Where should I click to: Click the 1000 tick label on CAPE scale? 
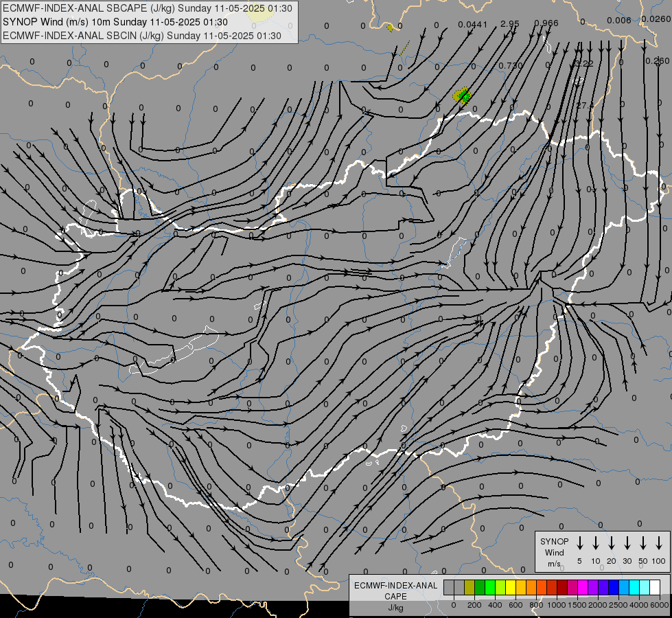(x=557, y=605)
